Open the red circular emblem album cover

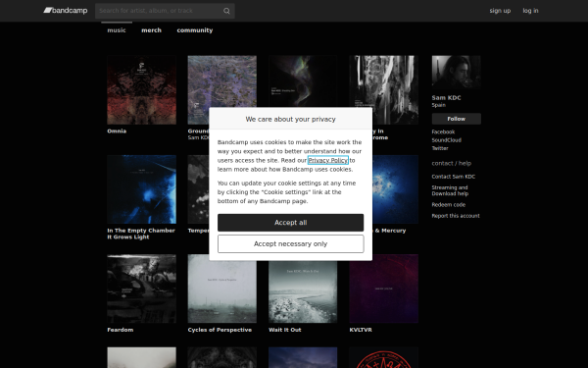click(x=383, y=357)
